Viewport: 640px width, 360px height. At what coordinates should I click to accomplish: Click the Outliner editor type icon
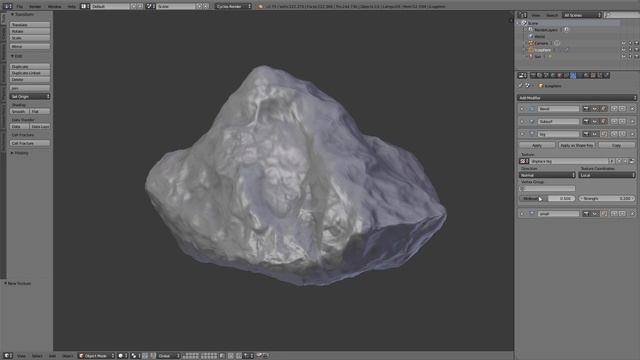[523, 15]
